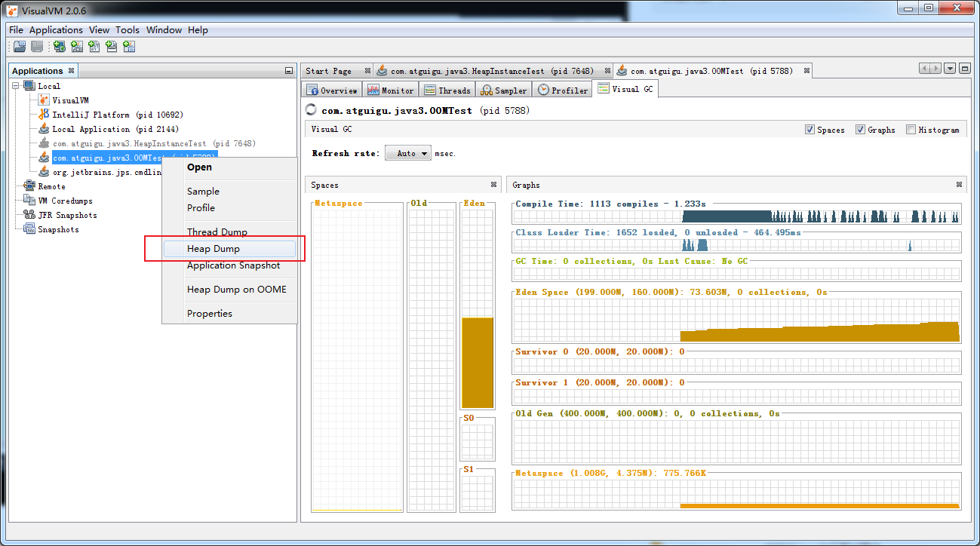Minimize the Applications panel

(289, 71)
